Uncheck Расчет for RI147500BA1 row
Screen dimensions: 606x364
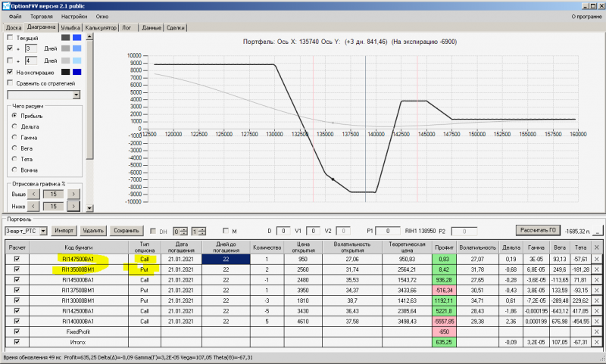click(17, 259)
